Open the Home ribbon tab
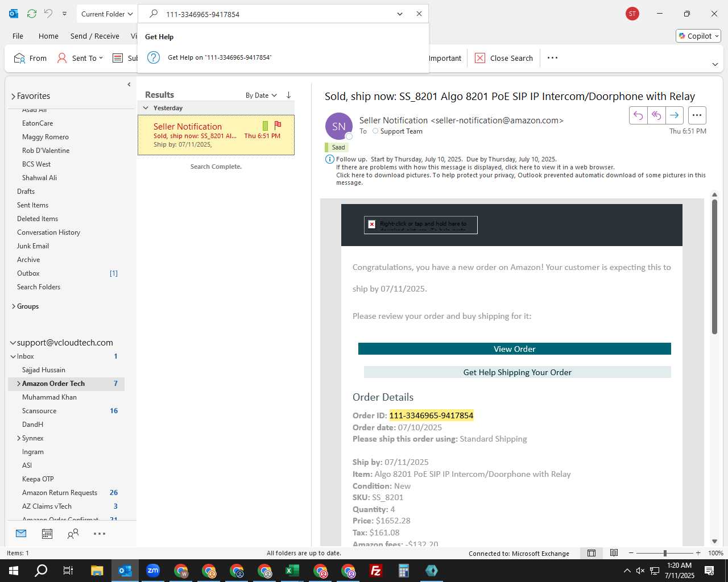Screen dimensions: 728x582 click(48, 36)
